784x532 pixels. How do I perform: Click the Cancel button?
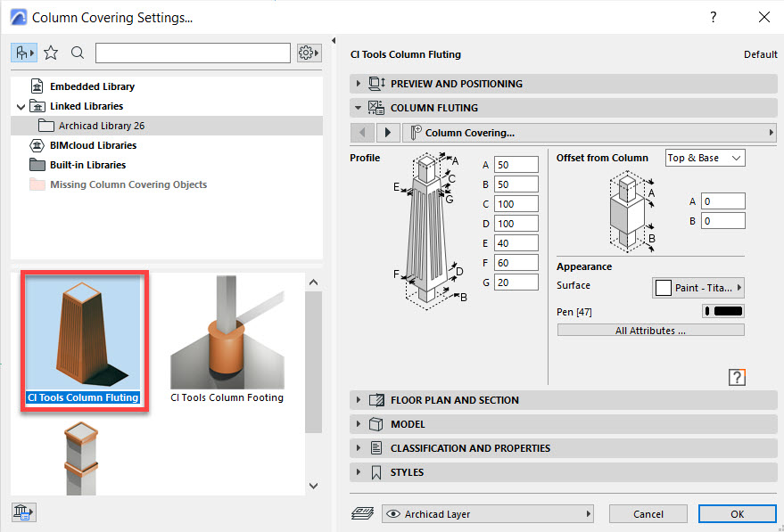648,514
